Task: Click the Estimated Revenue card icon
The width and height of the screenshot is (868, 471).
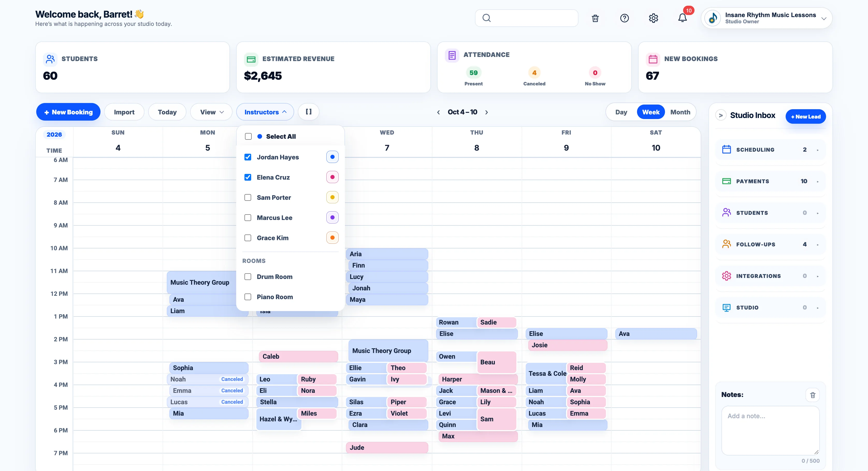Action: [251, 59]
